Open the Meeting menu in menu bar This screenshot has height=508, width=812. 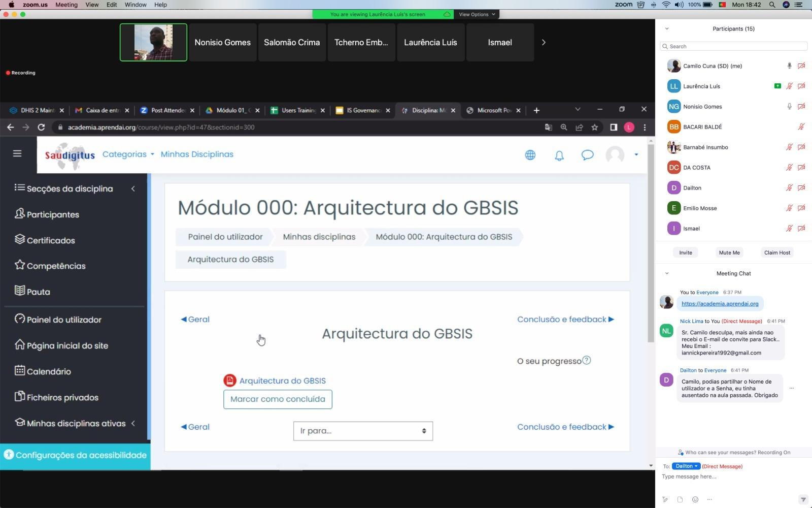66,5
